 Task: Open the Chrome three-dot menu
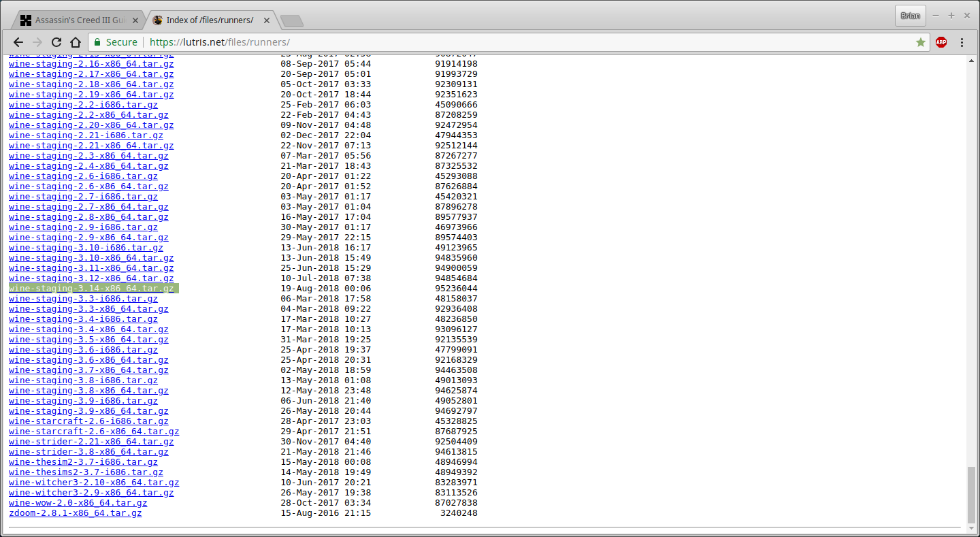click(962, 42)
